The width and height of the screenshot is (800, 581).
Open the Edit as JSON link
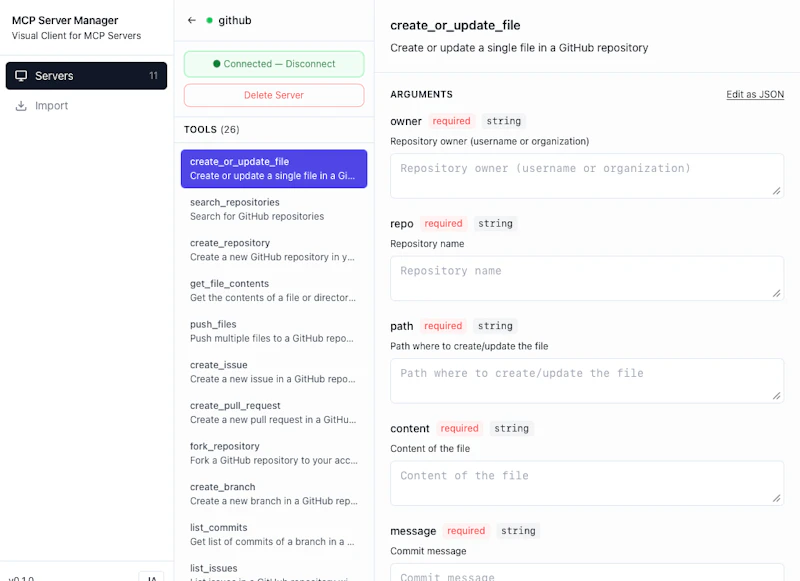click(755, 94)
